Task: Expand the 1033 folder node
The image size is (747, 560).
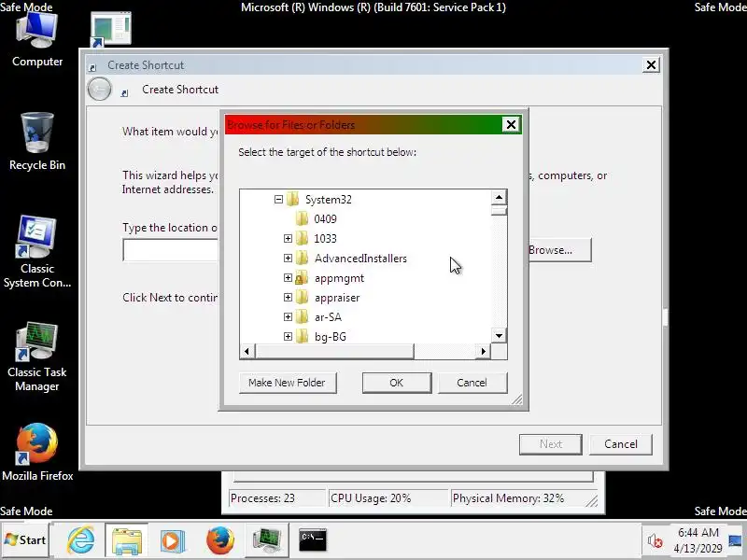Action: pos(288,238)
